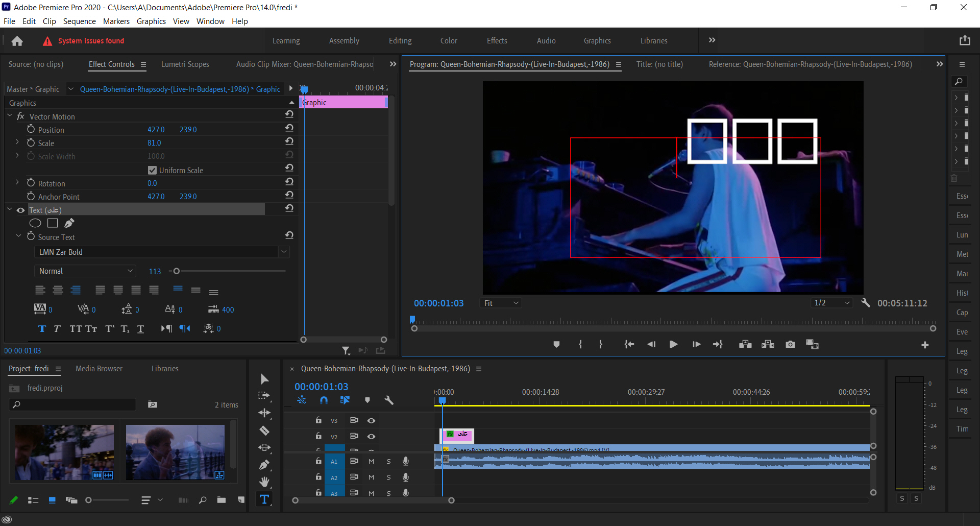Viewport: 980px width, 526px height.
Task: Click the free draw bezier mask icon
Action: click(69, 223)
